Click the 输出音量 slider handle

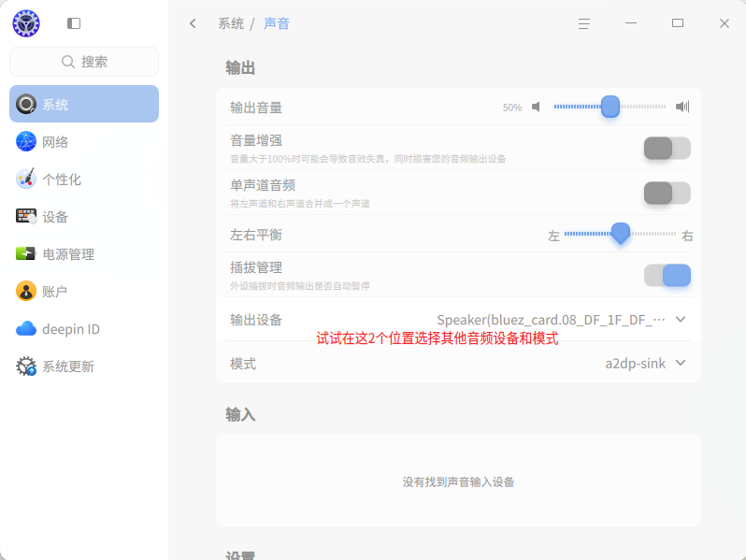(610, 107)
